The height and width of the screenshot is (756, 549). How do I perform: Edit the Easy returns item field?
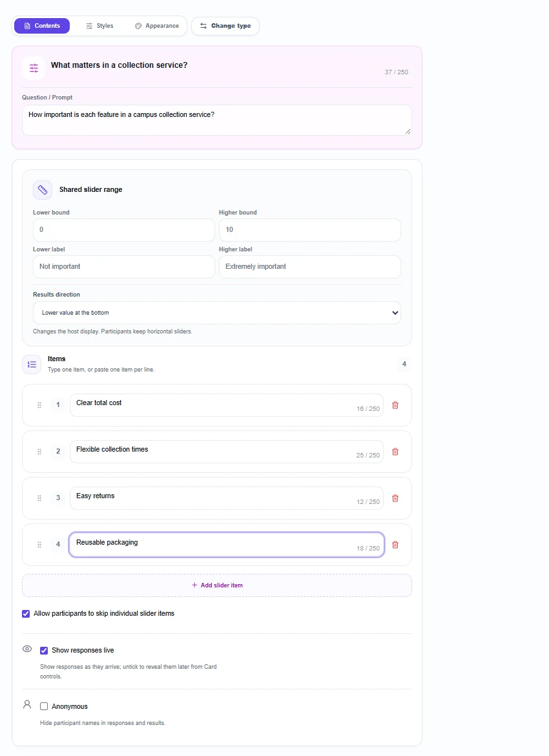click(227, 498)
